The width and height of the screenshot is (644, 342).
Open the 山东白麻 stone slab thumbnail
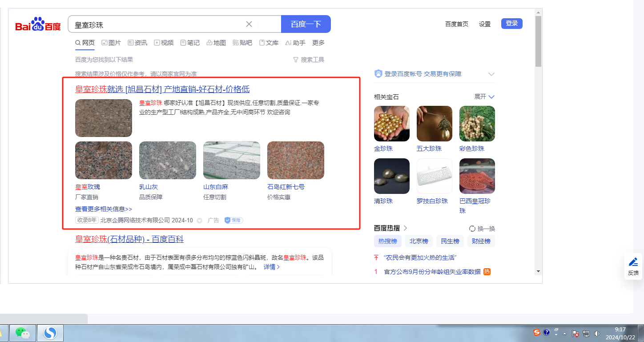(x=232, y=160)
